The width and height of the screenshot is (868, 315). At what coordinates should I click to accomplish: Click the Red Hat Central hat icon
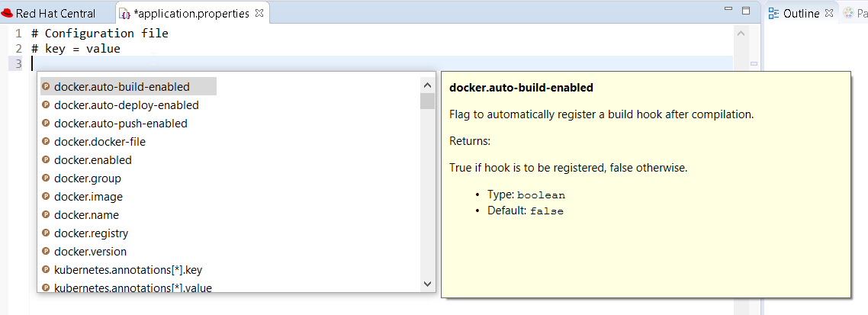pos(7,13)
